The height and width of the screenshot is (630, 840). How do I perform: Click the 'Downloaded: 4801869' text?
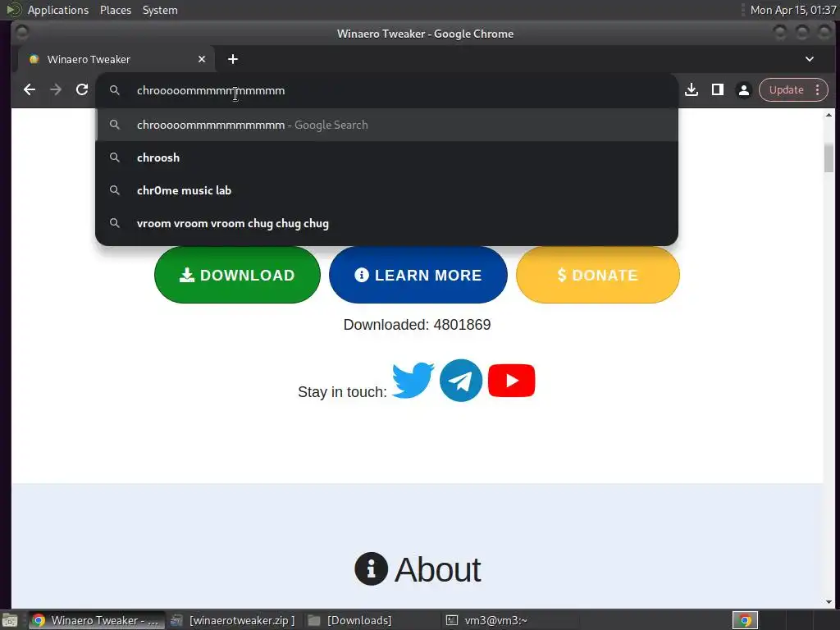(x=417, y=325)
